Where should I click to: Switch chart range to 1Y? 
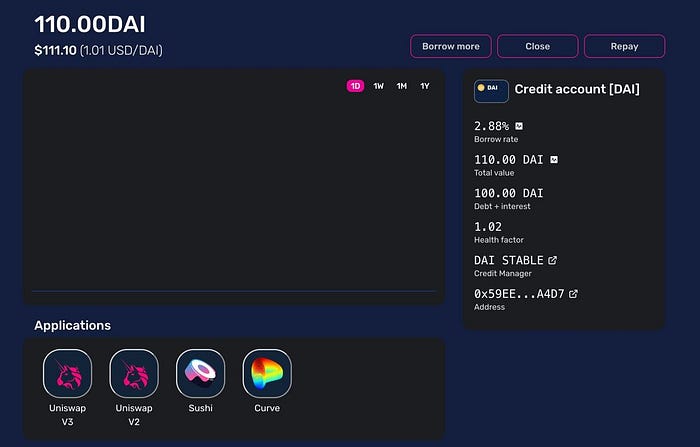425,86
